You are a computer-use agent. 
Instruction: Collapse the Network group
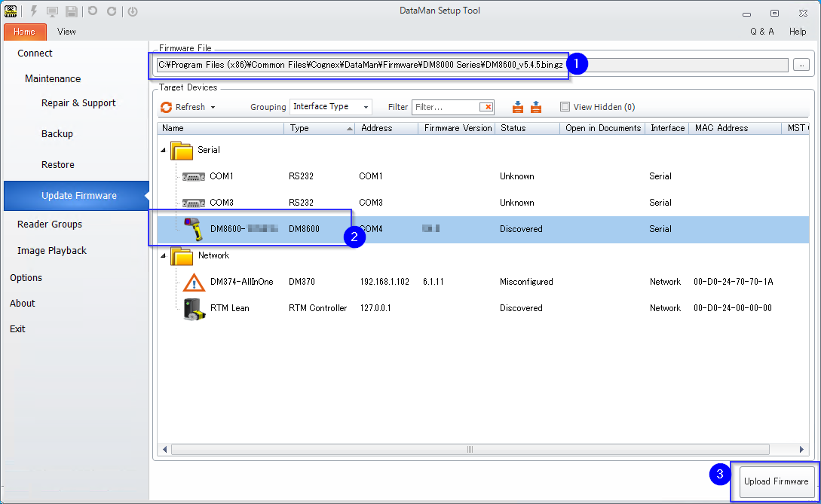pyautogui.click(x=164, y=255)
